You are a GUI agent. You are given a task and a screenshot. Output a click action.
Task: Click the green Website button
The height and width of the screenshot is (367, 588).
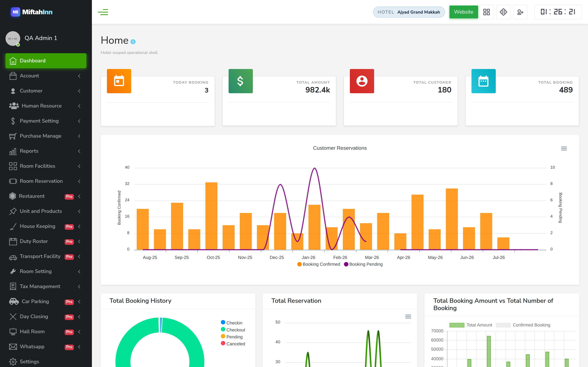pyautogui.click(x=463, y=12)
